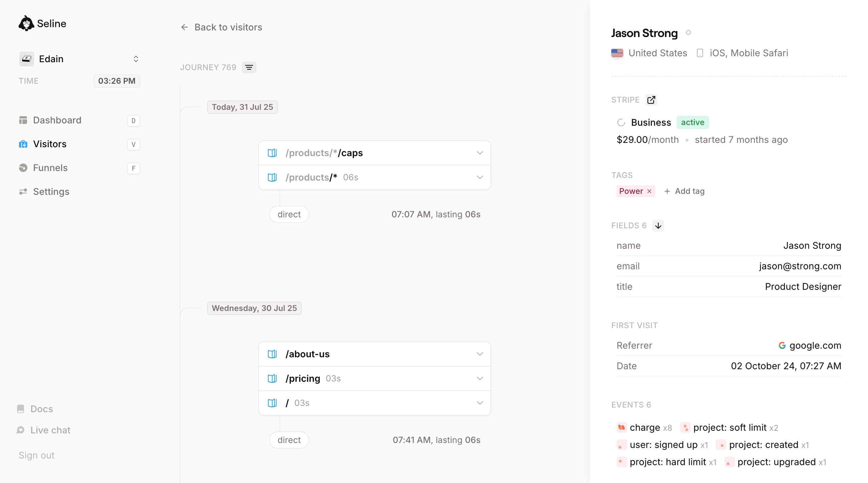The image size is (868, 483).
Task: Click the US flag icon near United States
Action: [617, 53]
